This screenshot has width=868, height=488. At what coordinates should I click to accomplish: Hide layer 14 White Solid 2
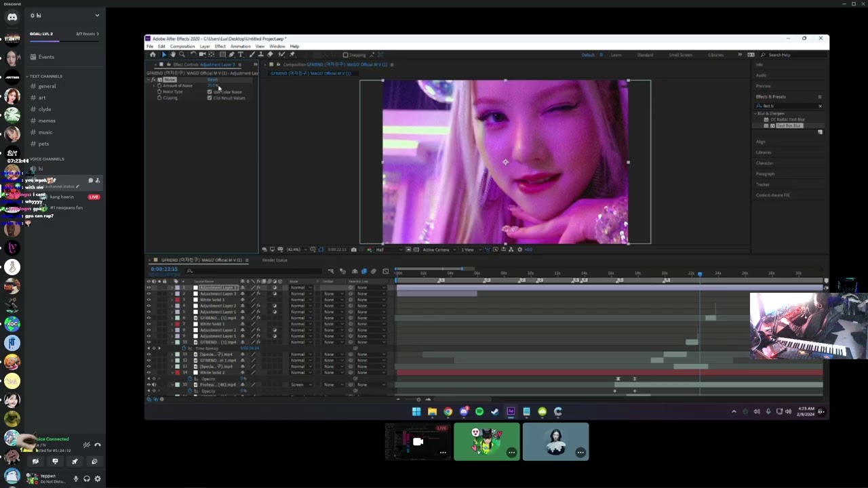coord(149,373)
